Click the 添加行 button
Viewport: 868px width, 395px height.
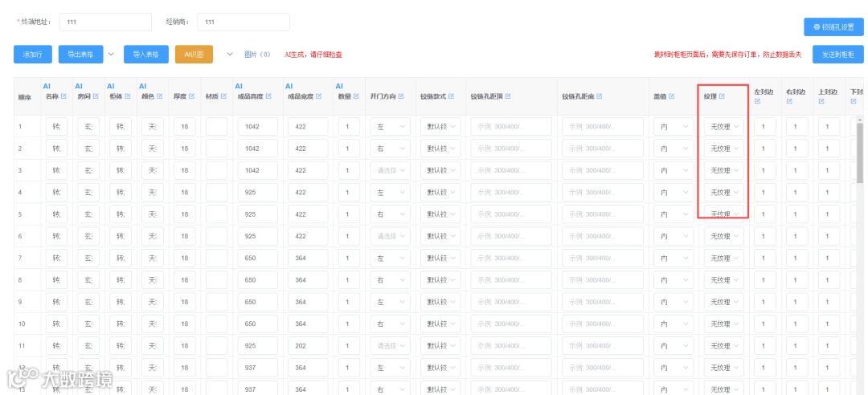pos(33,55)
